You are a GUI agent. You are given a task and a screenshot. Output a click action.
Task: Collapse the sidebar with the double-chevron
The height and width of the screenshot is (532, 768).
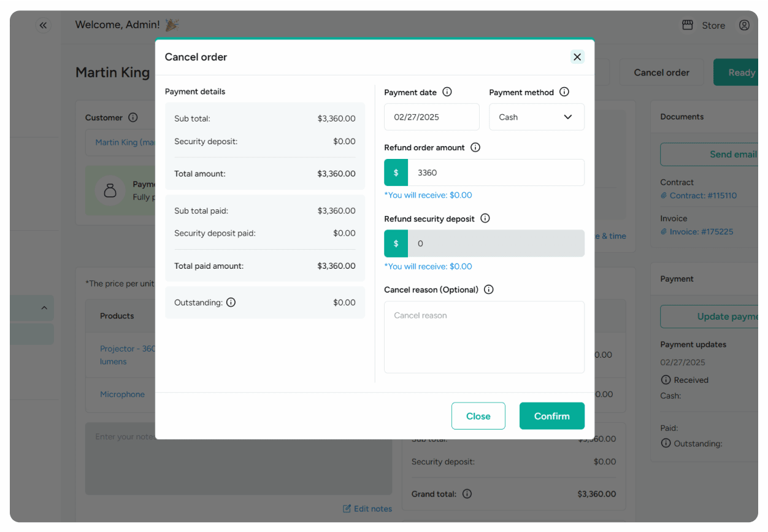(x=43, y=25)
